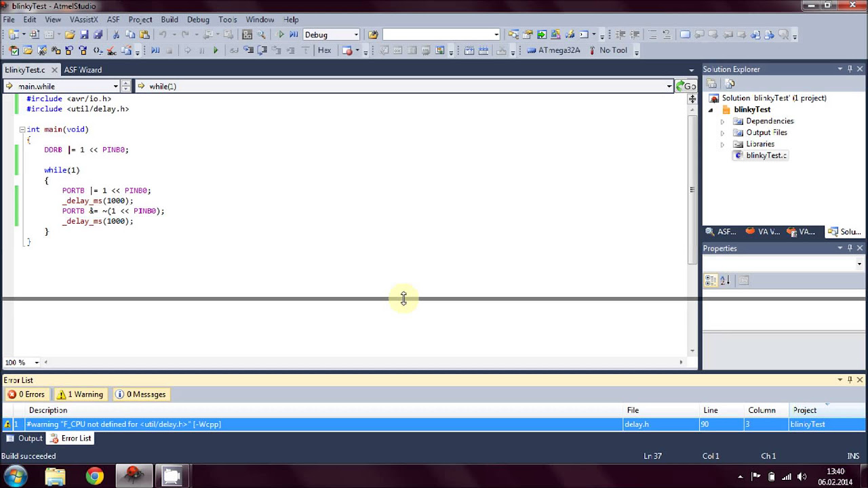868x488 pixels.
Task: Toggle Hex display button
Action: coord(324,50)
